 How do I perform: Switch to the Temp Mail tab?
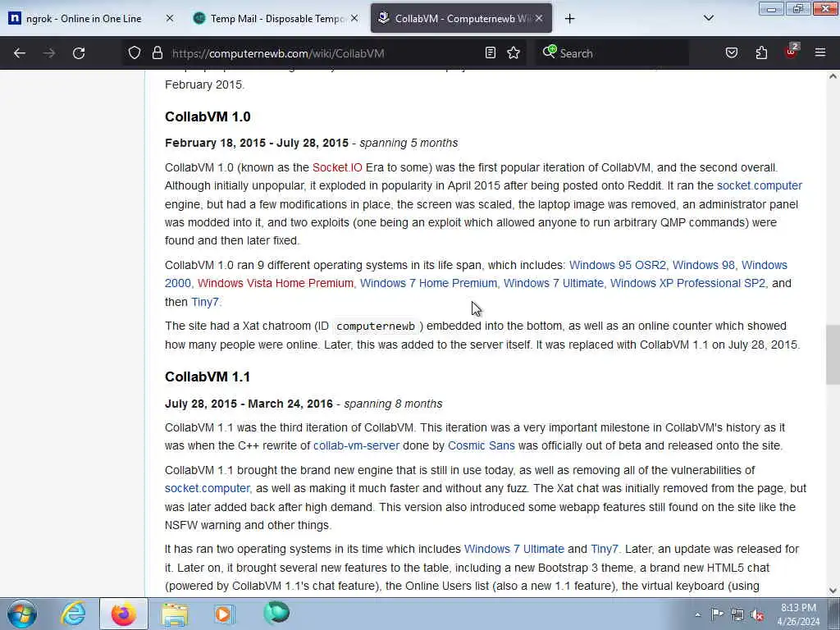(276, 18)
